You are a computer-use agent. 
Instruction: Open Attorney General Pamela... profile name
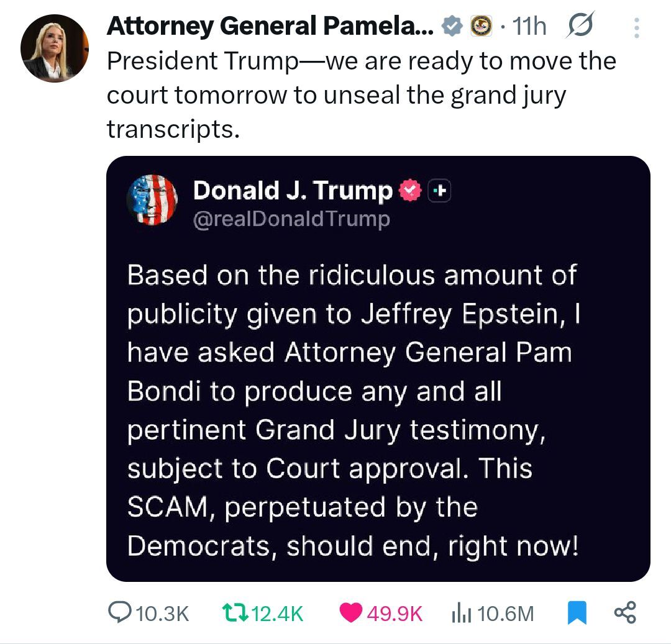point(270,26)
